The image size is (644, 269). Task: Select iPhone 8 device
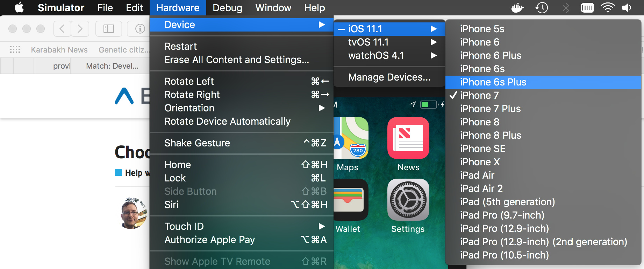tap(543, 122)
